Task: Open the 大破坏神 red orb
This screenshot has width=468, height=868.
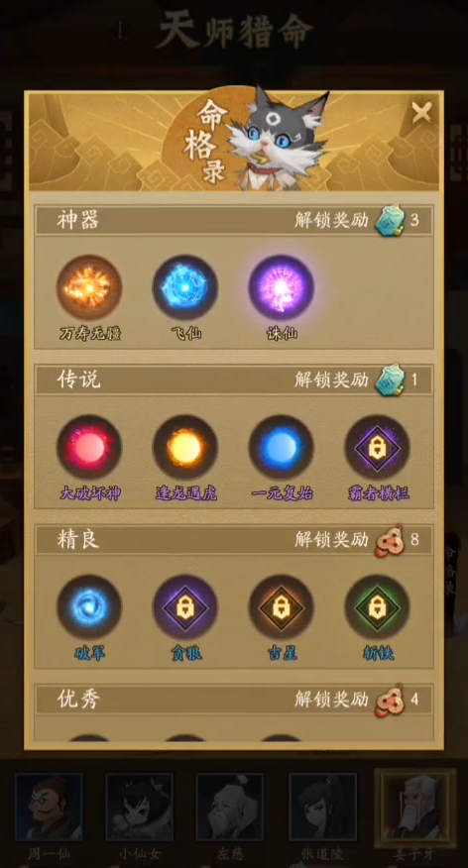Action: pos(89,447)
